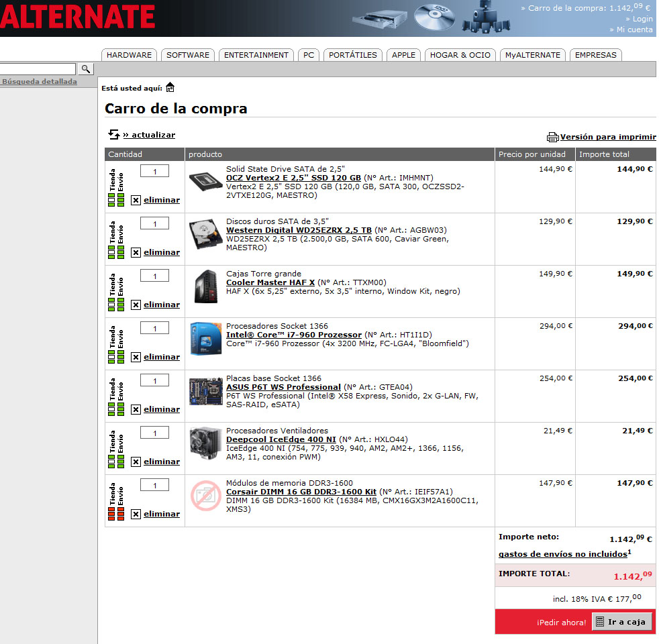Image resolution: width=659 pixels, height=644 pixels.
Task: Click the X icon for OCZ Vertex2 row
Action: tap(136, 200)
